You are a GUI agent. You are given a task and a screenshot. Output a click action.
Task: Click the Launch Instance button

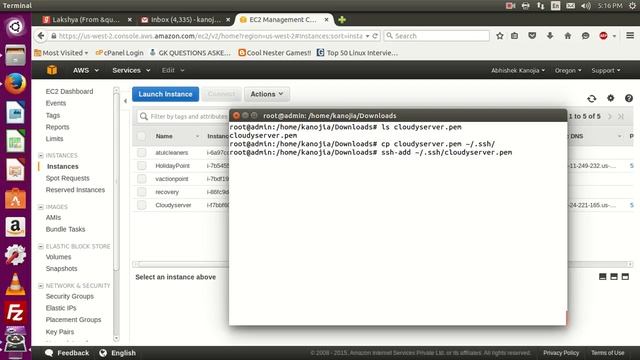pos(165,94)
